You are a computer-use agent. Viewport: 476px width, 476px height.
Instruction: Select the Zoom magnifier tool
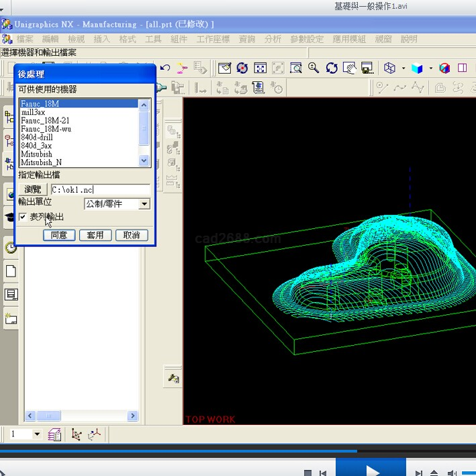[x=314, y=68]
